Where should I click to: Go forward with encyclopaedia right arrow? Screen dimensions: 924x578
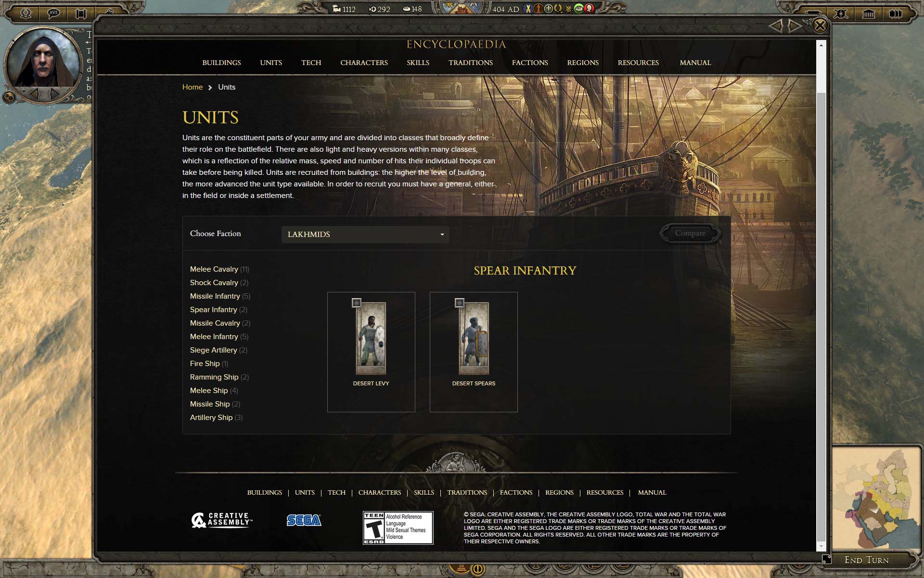point(795,26)
